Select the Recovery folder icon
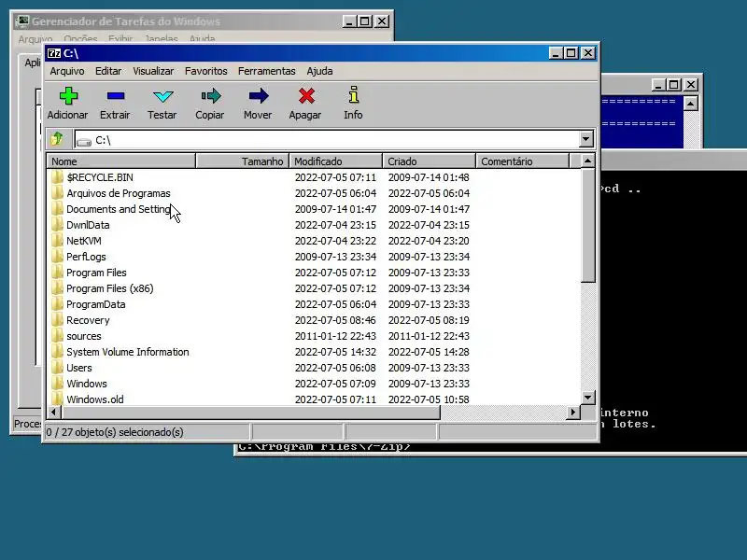 click(57, 320)
